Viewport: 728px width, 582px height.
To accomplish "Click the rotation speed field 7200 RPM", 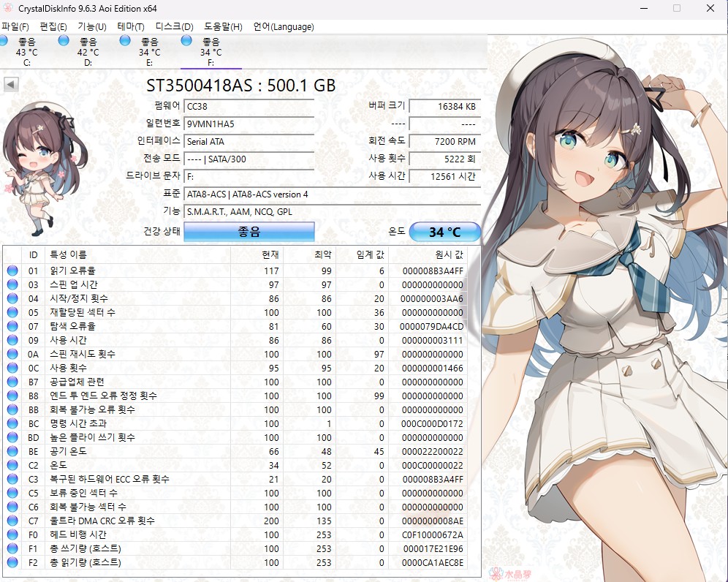I will pos(445,141).
